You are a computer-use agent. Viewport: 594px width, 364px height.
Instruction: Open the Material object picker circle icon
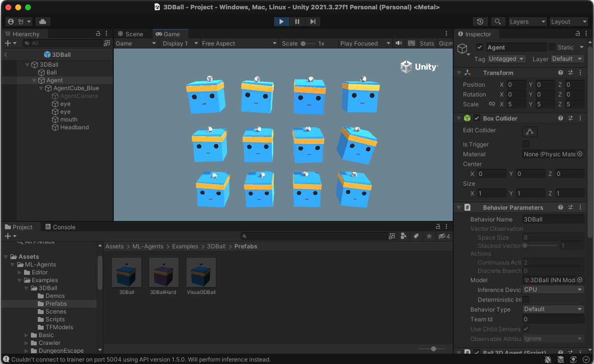click(x=580, y=154)
